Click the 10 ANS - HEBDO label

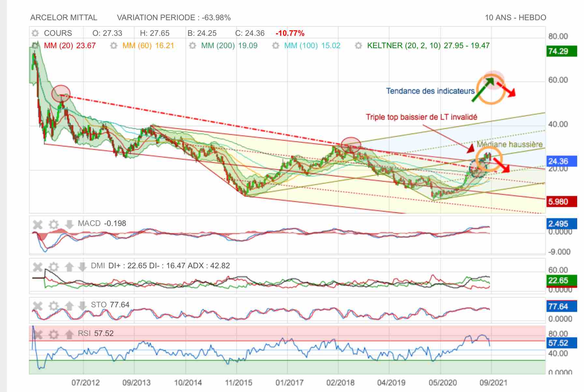[x=515, y=18]
